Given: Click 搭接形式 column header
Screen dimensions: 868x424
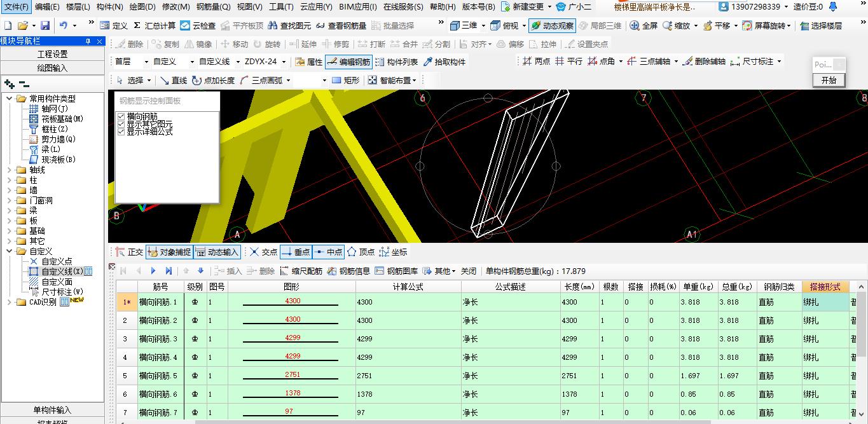Looking at the screenshot, I should click(825, 287).
